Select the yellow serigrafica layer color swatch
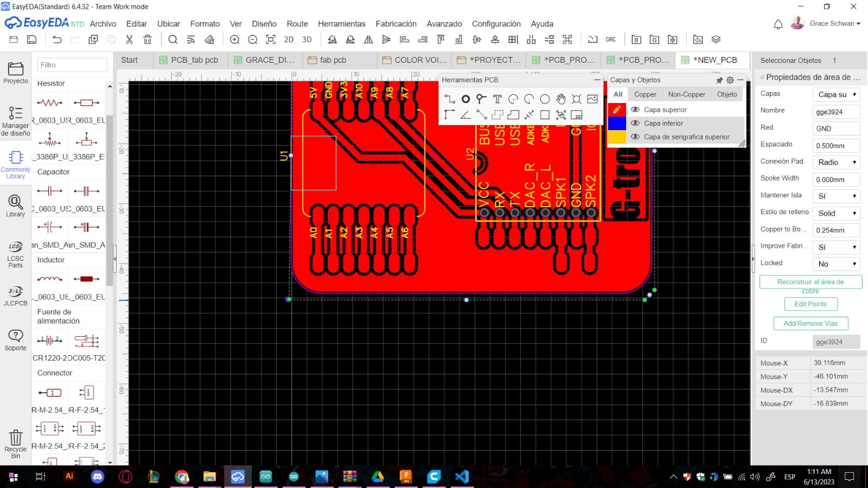 [x=617, y=137]
